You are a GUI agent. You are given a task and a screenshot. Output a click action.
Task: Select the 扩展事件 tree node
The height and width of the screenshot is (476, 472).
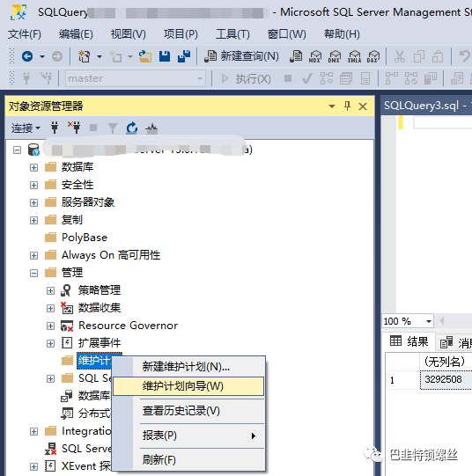pyautogui.click(x=100, y=343)
